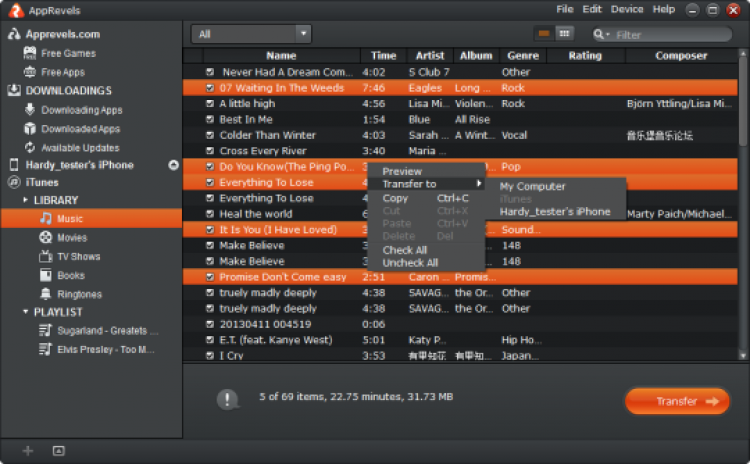Open the Edit menu

(x=592, y=10)
